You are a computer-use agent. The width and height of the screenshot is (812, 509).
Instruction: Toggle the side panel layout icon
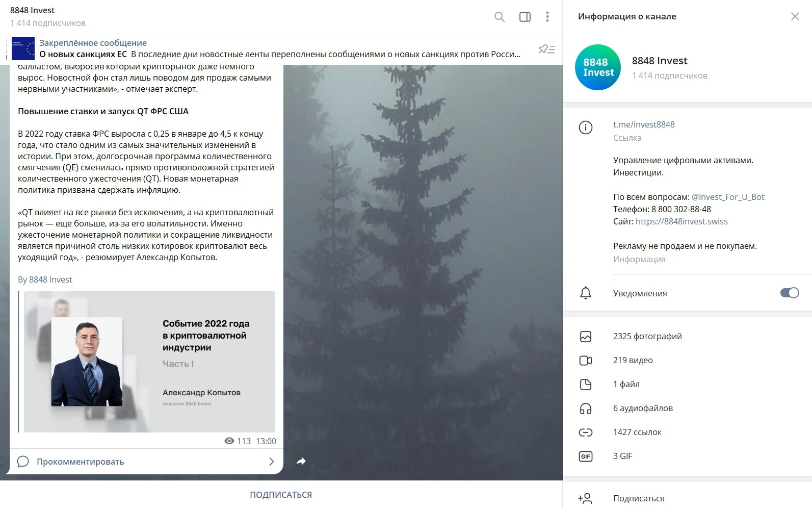pos(525,17)
